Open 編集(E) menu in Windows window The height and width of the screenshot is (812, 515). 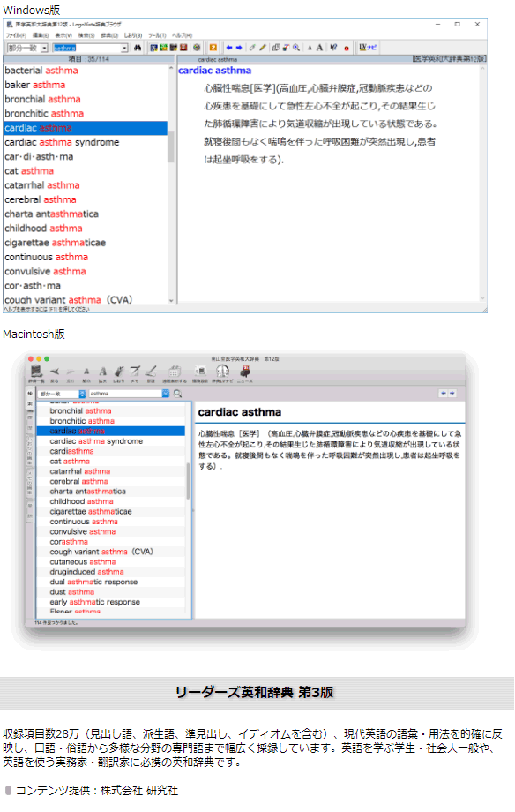point(41,35)
